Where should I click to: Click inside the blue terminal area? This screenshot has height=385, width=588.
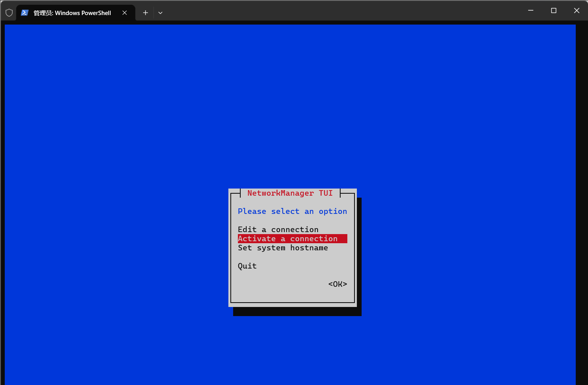(x=119, y=119)
